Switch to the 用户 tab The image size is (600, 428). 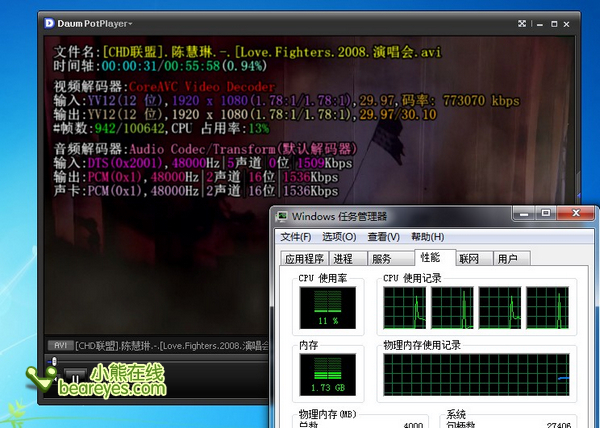512,259
